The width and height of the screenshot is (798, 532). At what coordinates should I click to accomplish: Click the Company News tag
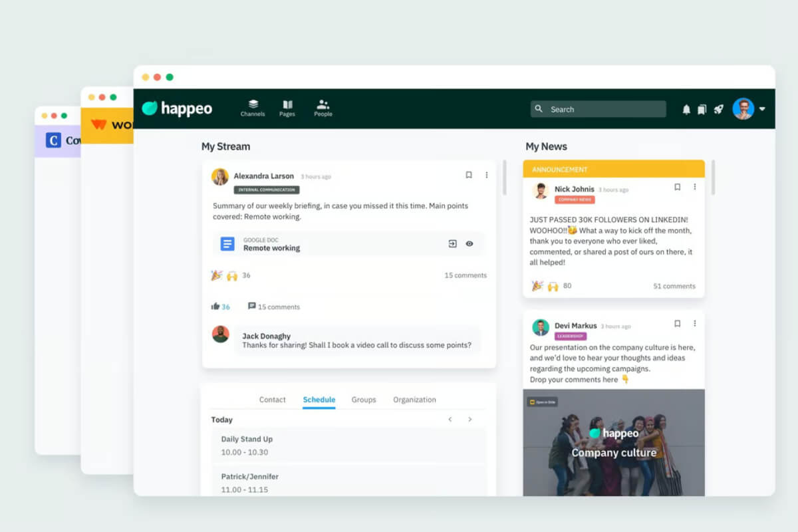pos(575,199)
